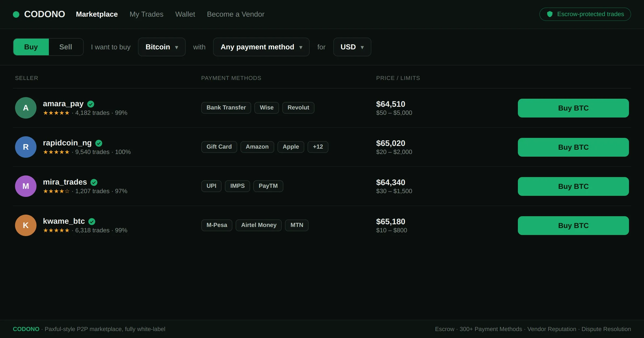
Task: Click footer CODONO brand text
Action: (x=26, y=329)
